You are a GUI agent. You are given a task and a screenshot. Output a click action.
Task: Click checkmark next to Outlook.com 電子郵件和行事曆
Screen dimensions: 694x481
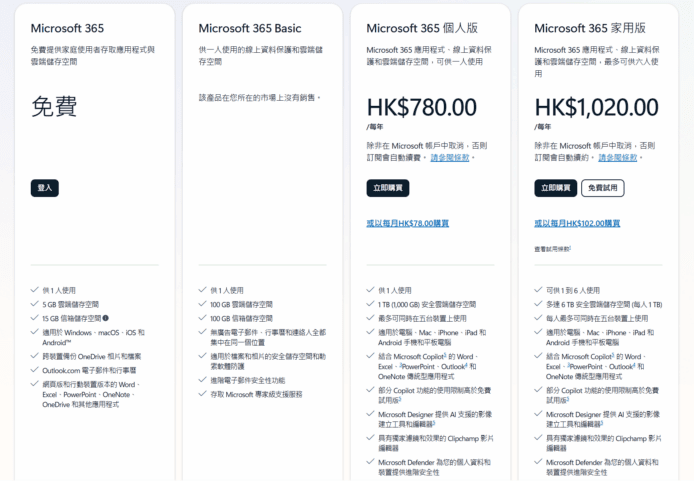pos(34,369)
